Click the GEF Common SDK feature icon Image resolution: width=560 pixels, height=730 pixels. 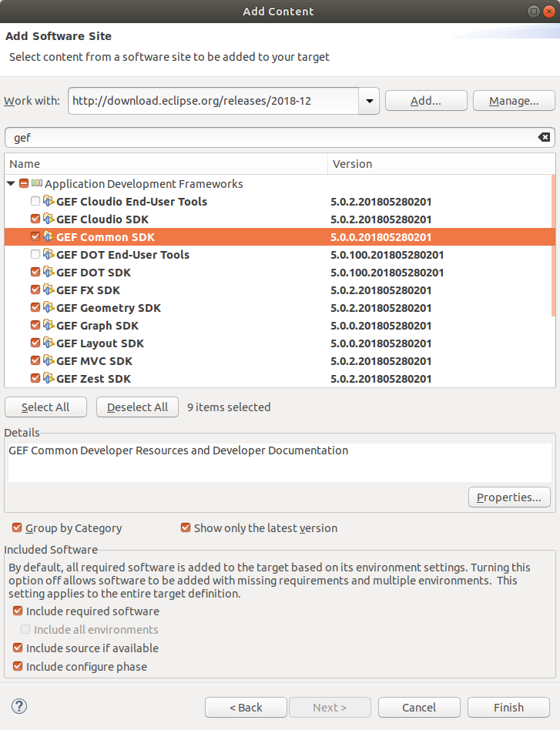[49, 236]
